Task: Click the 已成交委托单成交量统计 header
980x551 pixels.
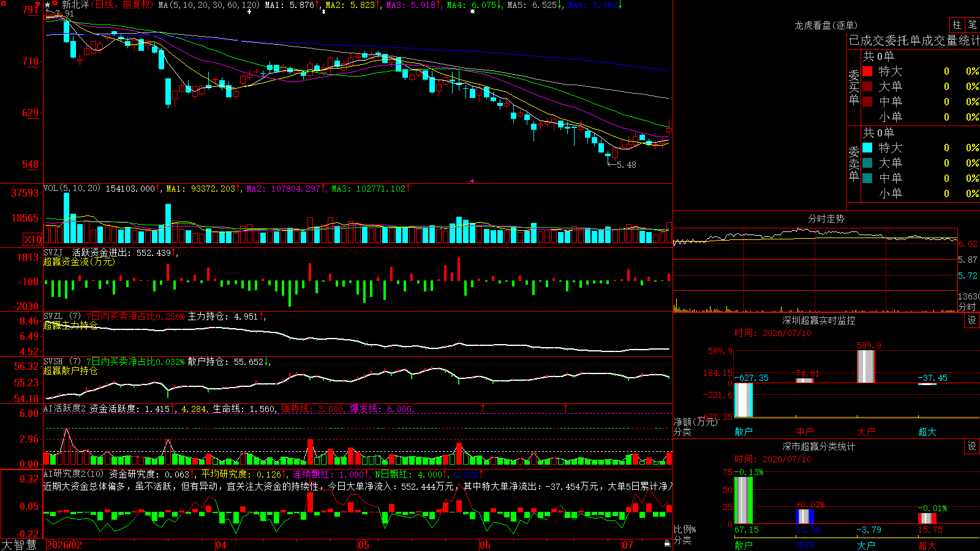Action: point(914,40)
